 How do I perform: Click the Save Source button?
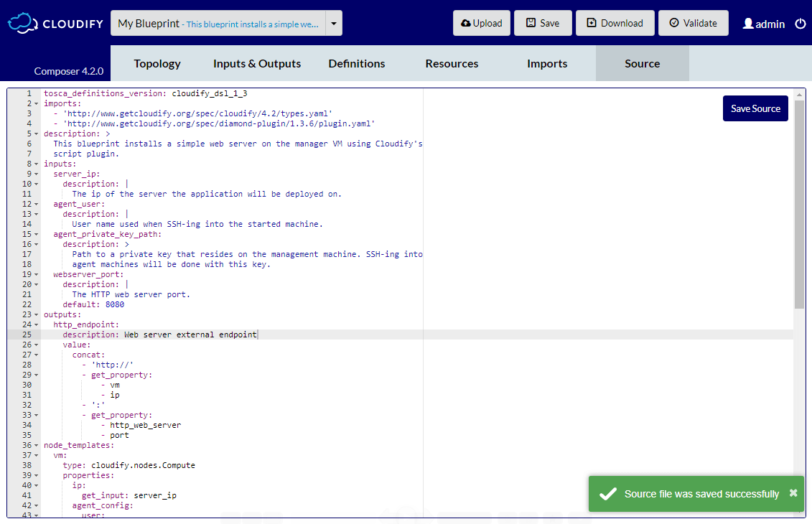755,108
